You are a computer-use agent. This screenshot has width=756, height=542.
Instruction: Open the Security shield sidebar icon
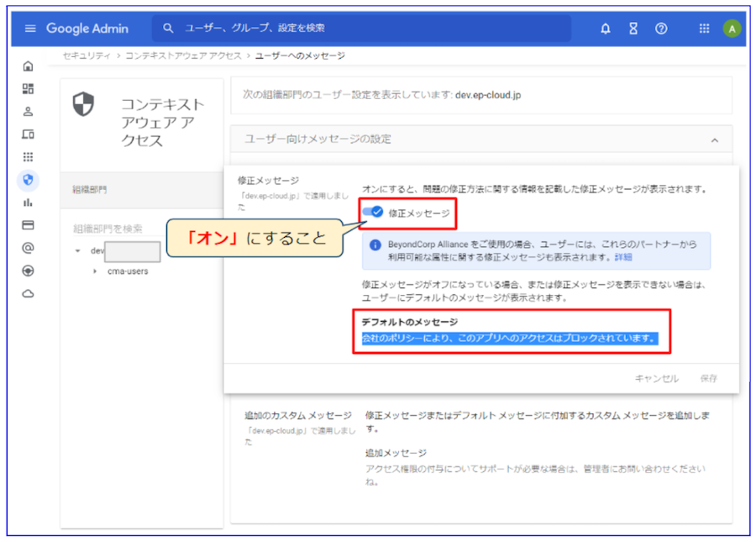[x=28, y=179]
